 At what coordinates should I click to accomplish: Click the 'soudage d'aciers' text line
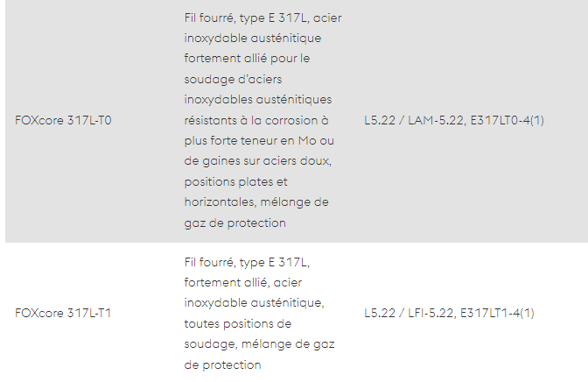tap(233, 79)
